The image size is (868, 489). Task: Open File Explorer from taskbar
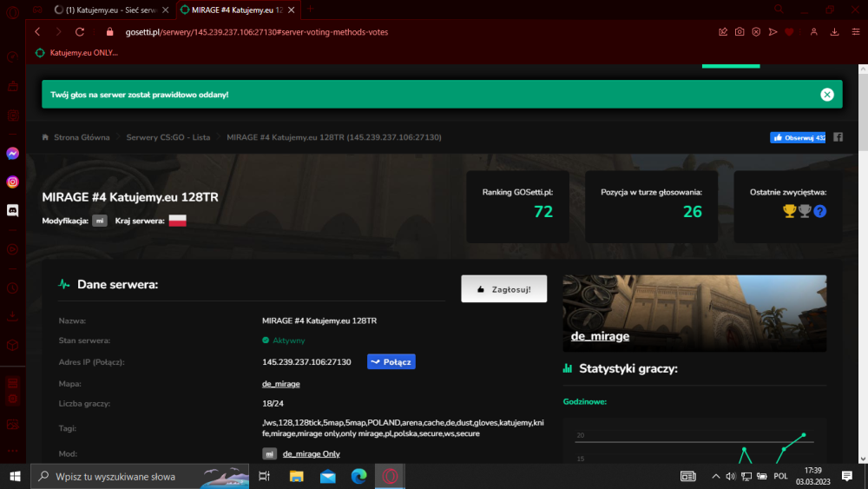tap(296, 476)
